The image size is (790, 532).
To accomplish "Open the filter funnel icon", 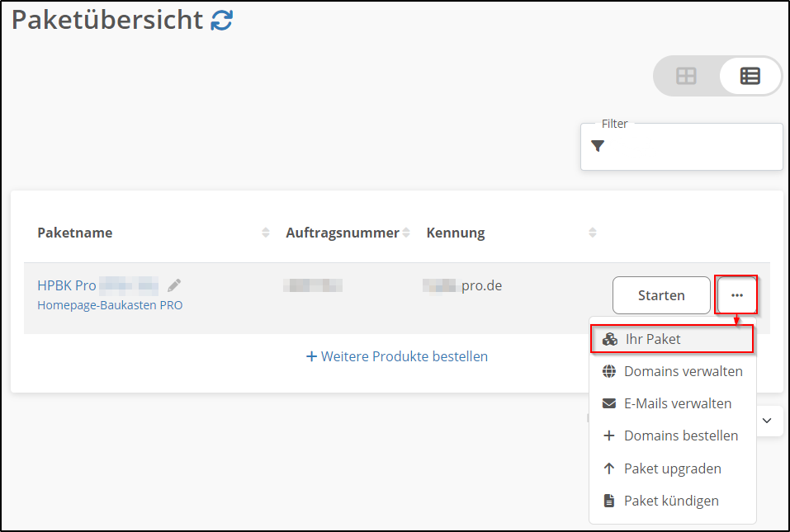I will [598, 145].
